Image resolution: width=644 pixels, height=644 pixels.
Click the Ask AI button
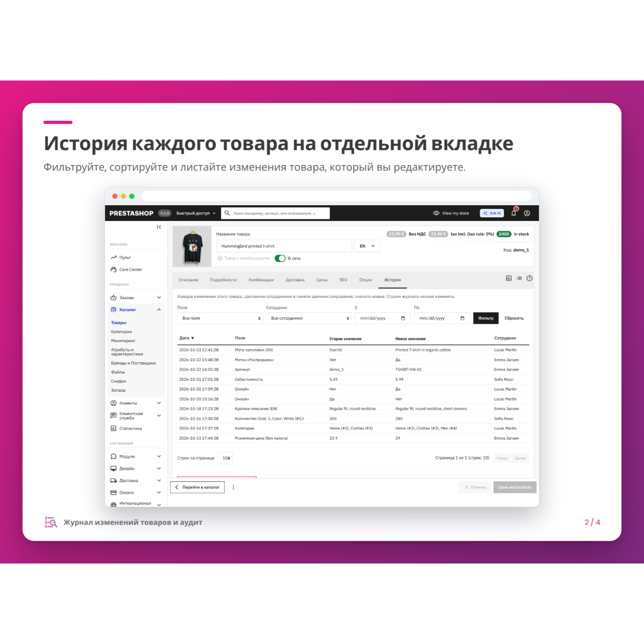[492, 213]
